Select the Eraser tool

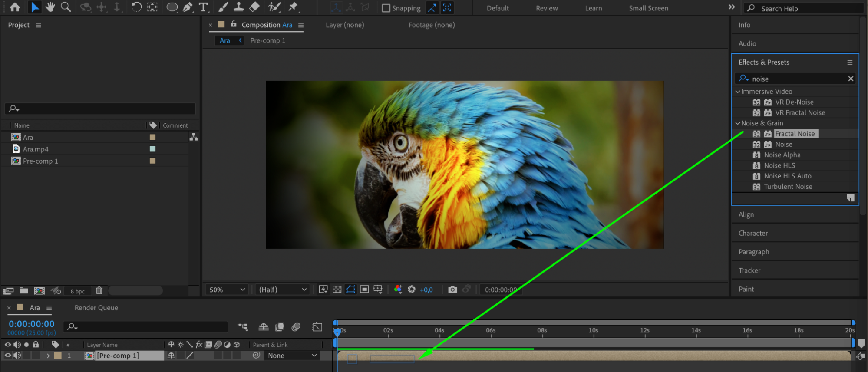click(255, 7)
